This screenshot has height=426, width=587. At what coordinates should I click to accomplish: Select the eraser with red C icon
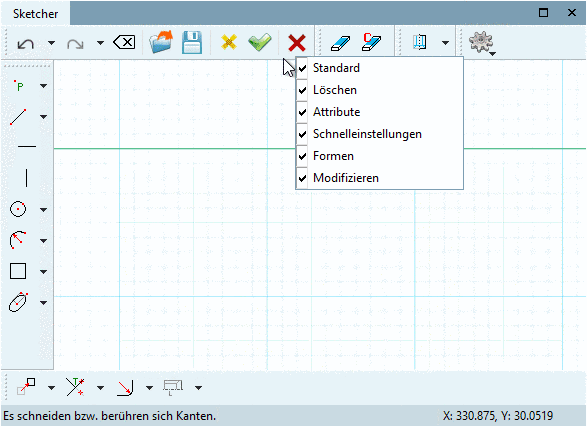(371, 42)
